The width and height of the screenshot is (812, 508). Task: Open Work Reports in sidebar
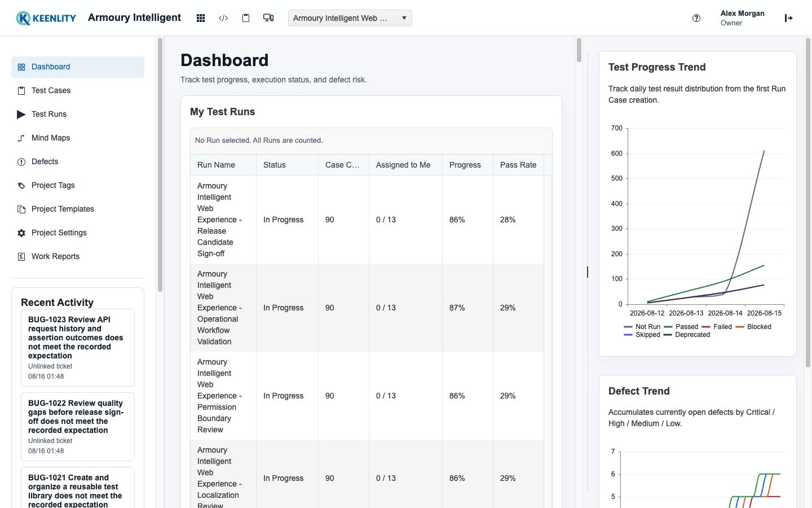click(x=78, y=257)
